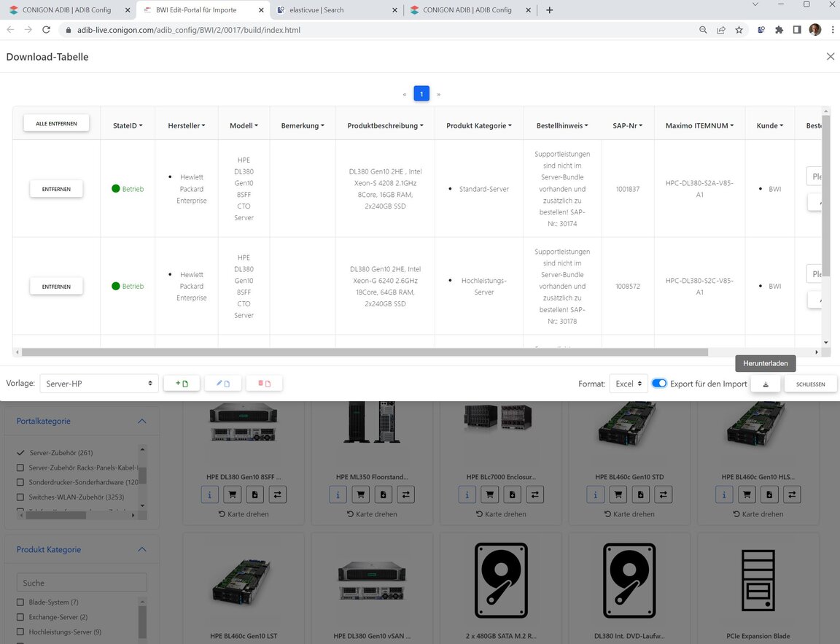
Task: Click download-file icon on HPE DL380 Gen10 8SFF card
Action: (255, 494)
